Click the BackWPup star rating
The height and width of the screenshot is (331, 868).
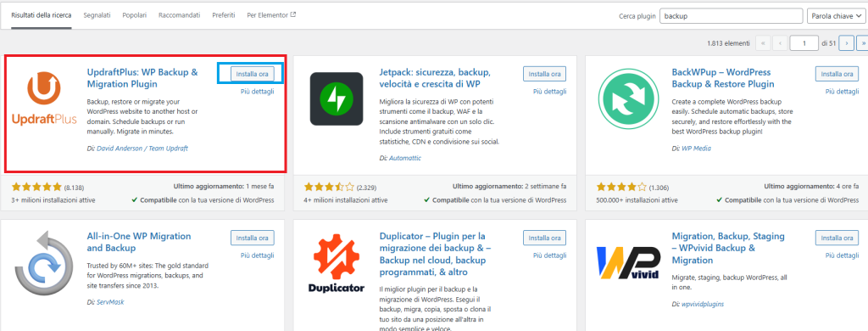(621, 187)
